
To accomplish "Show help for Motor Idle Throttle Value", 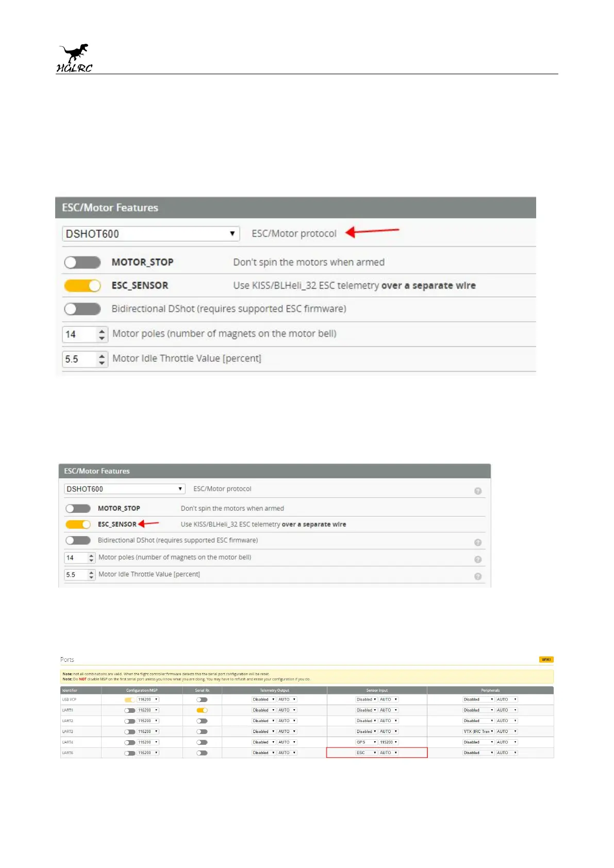I will (478, 576).
